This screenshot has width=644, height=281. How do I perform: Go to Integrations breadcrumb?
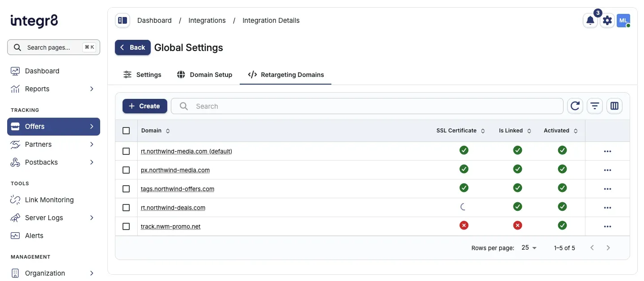207,20
